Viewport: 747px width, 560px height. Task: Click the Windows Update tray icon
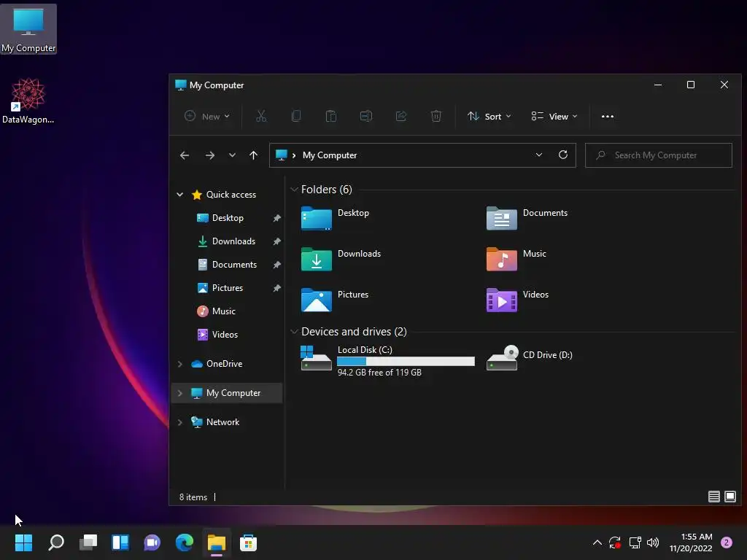tap(615, 542)
